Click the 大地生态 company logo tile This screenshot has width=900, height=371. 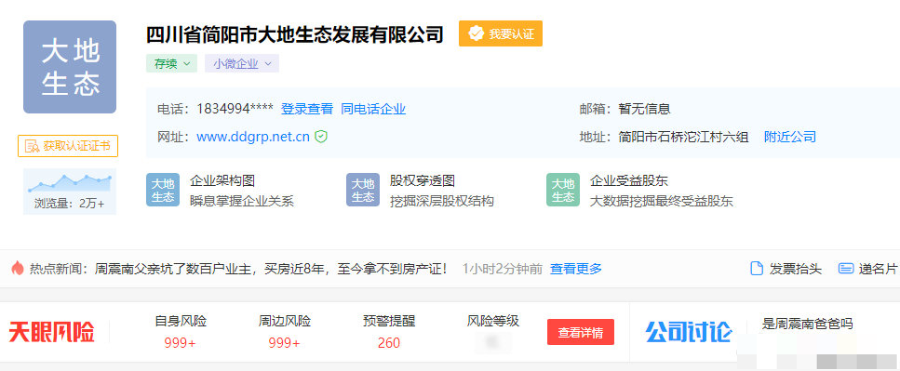point(69,67)
